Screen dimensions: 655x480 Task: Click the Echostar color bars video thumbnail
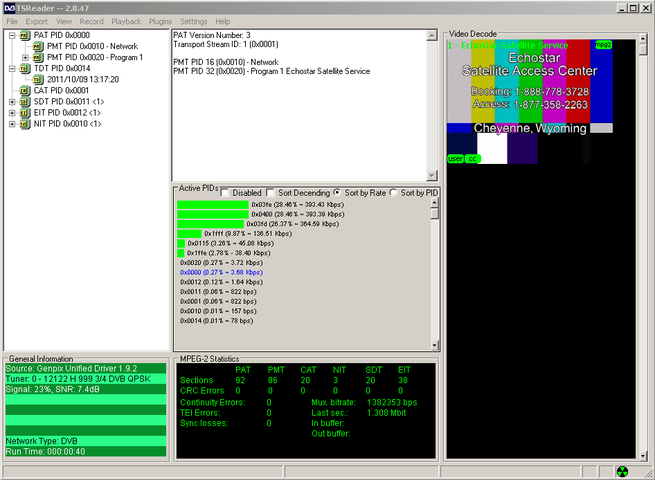point(530,102)
